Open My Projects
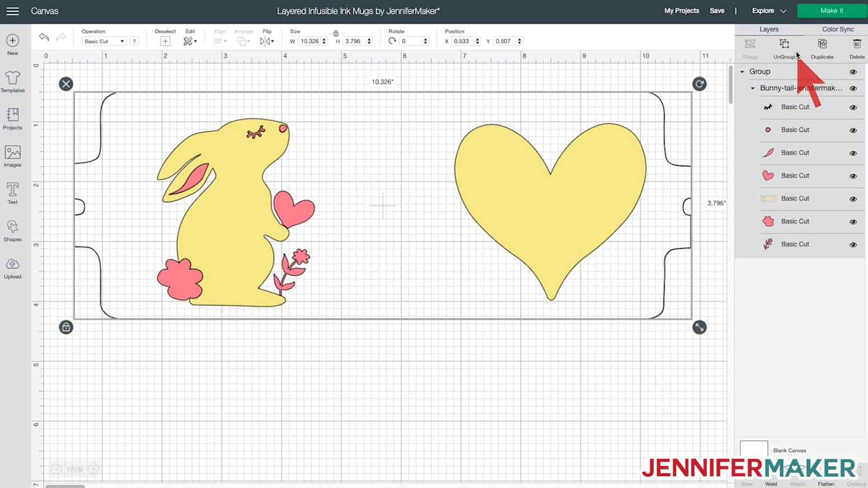 point(682,11)
